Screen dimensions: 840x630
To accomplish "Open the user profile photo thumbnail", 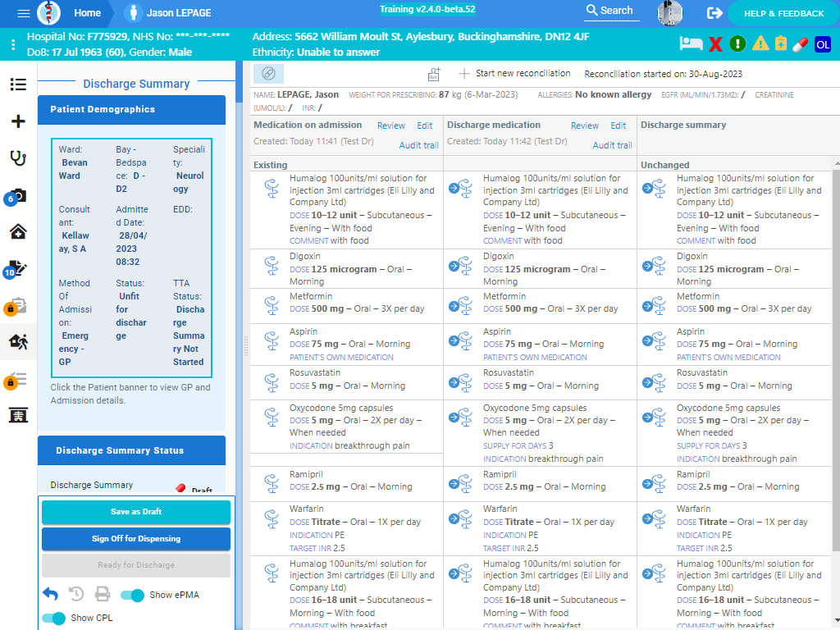I will click(669, 13).
